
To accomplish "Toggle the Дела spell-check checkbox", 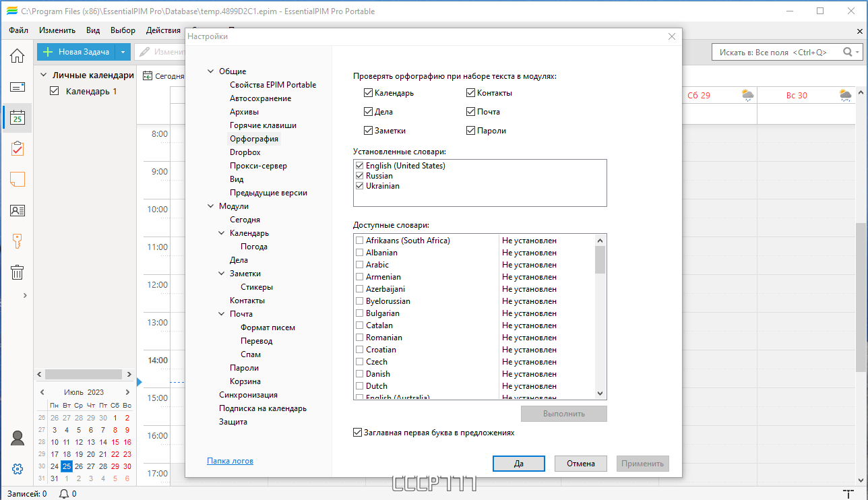I will coord(368,112).
